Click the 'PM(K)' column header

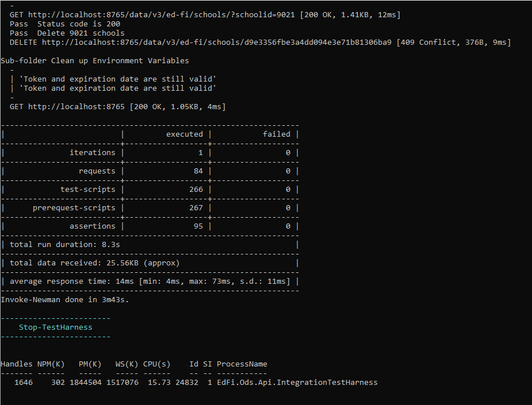tap(90, 364)
